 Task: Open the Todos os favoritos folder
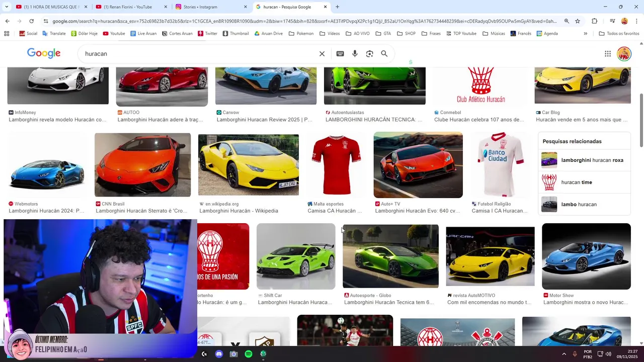(619, 34)
